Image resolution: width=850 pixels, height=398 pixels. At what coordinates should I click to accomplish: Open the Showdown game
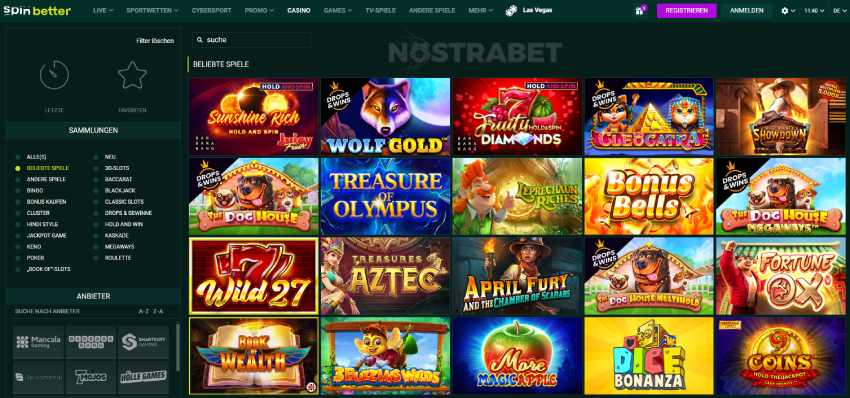pyautogui.click(x=781, y=117)
